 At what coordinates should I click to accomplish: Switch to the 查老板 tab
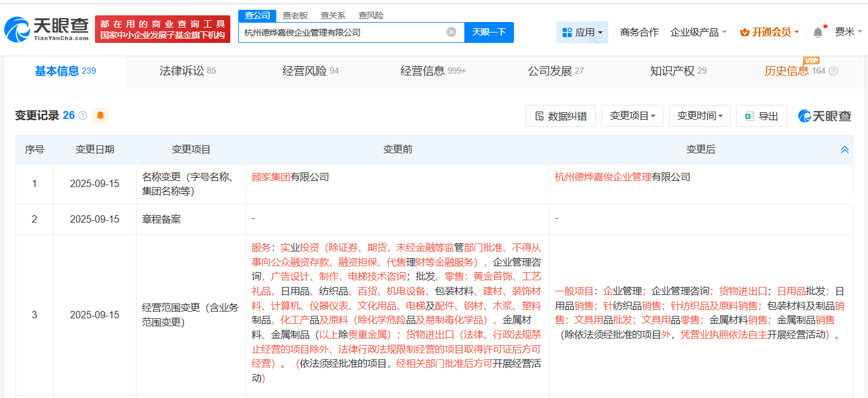tap(294, 15)
